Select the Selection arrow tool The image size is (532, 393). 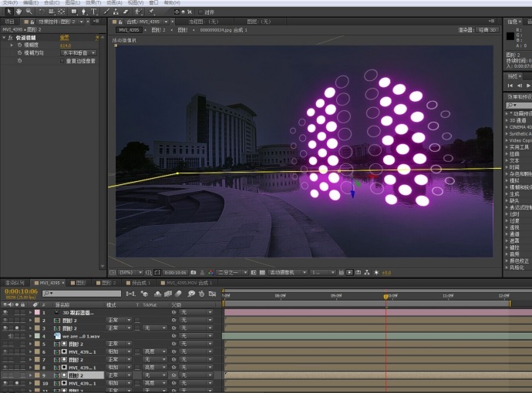pos(8,12)
